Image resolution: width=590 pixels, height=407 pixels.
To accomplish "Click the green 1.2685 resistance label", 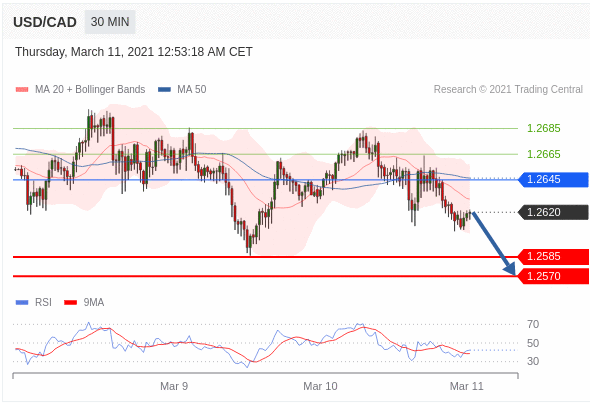I will 543,129.
